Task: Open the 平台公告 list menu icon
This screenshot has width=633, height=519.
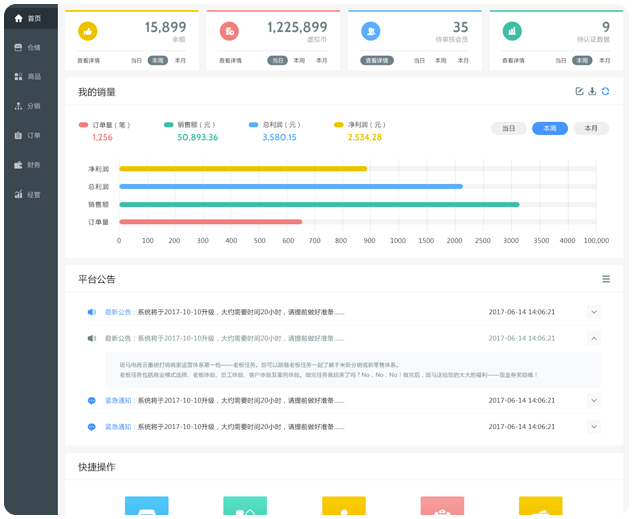Action: click(606, 279)
